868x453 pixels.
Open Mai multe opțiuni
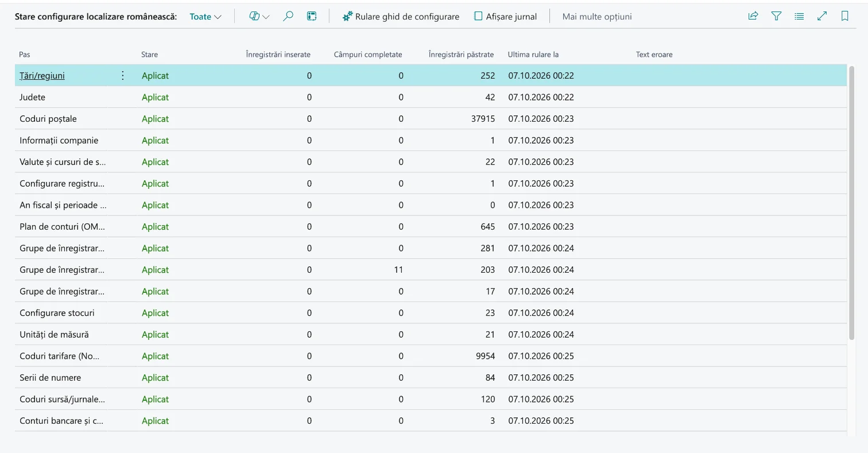click(597, 17)
